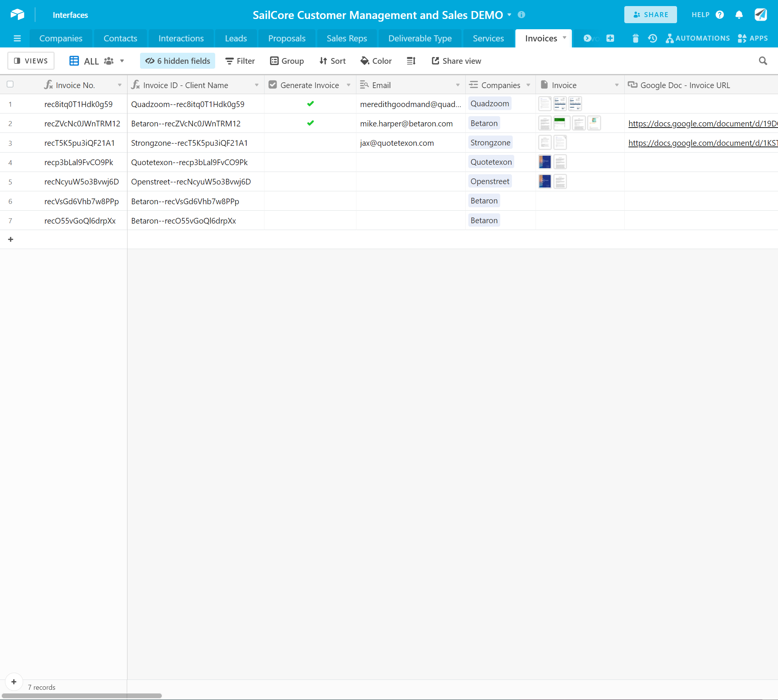
Task: Click the Airtable home logo icon
Action: tap(17, 15)
